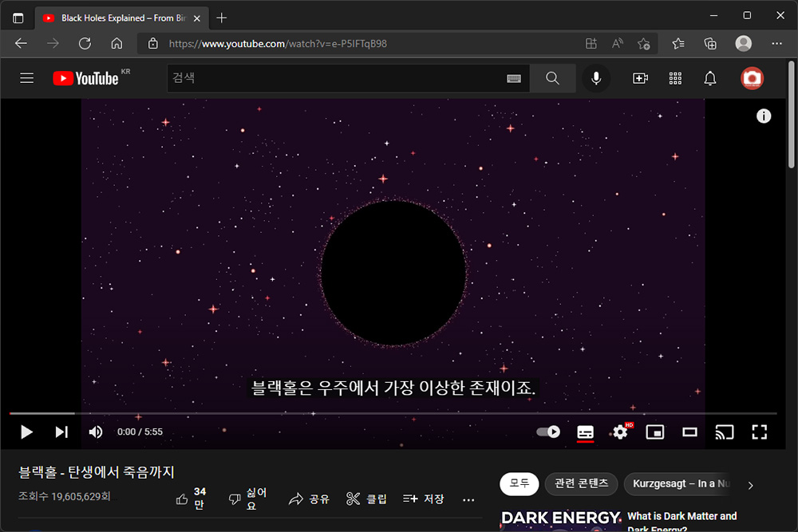The width and height of the screenshot is (798, 532).
Task: Open the browser home page
Action: click(x=117, y=44)
